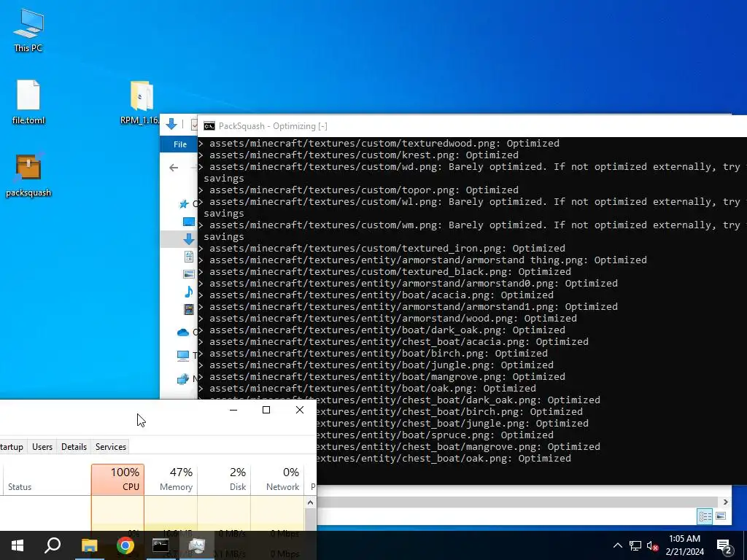Open the File tab in File Explorer
The height and width of the screenshot is (560, 747).
pos(179,144)
